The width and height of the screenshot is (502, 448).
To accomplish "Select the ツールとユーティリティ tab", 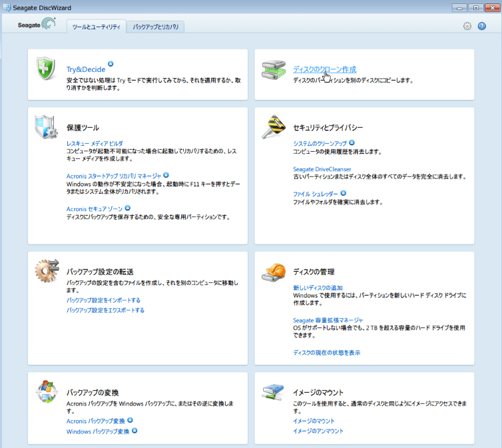I will [96, 27].
